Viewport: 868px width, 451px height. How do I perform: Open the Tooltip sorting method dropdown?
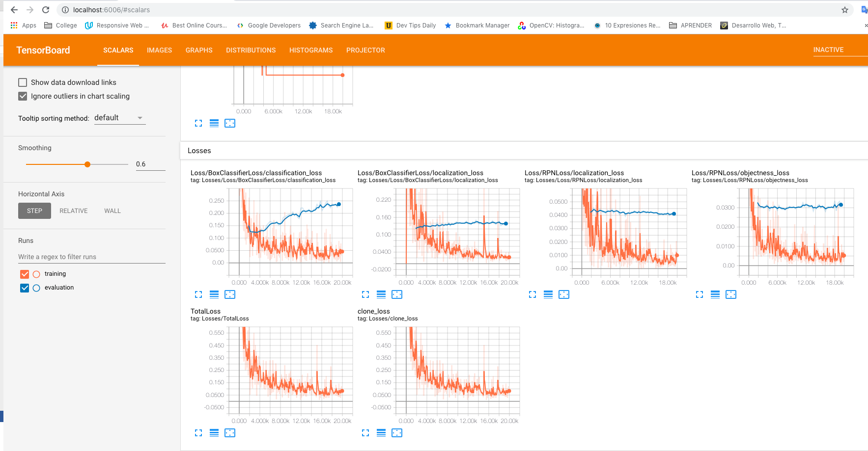coord(119,118)
